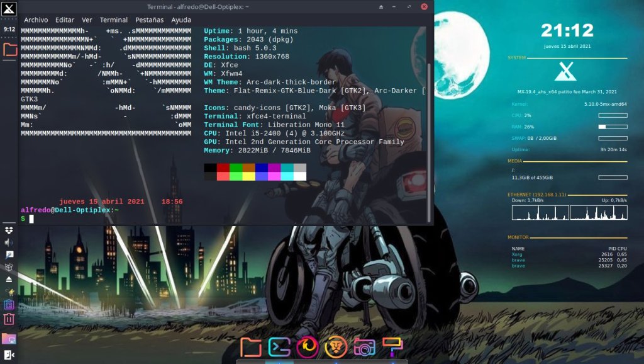
Task: Click the panel clock showing 9:12
Action: (9, 30)
